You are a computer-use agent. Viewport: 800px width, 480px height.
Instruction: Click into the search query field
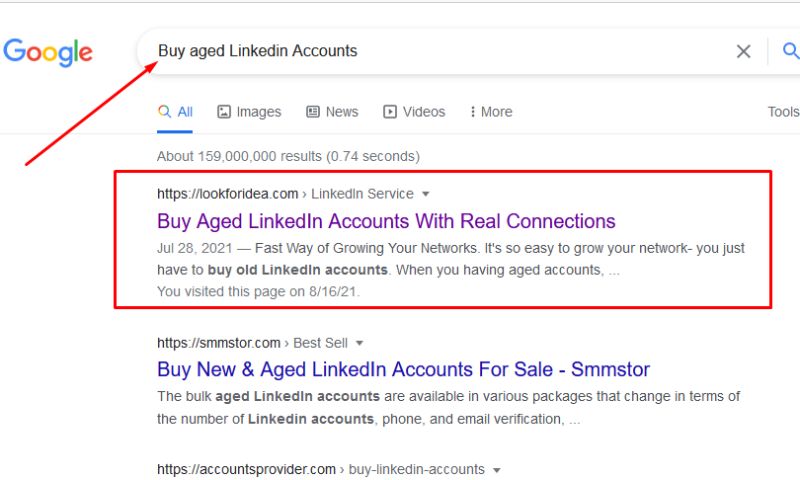[x=440, y=51]
